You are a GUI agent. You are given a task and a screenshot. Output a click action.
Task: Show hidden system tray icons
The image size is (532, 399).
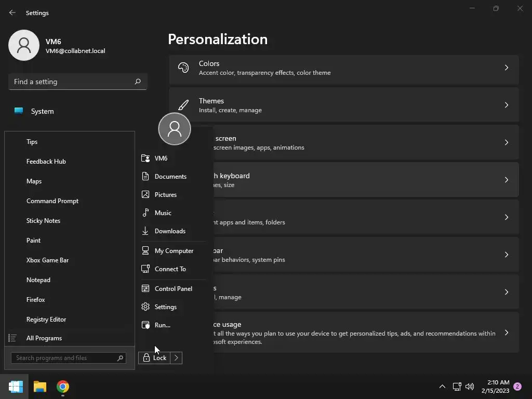click(442, 387)
